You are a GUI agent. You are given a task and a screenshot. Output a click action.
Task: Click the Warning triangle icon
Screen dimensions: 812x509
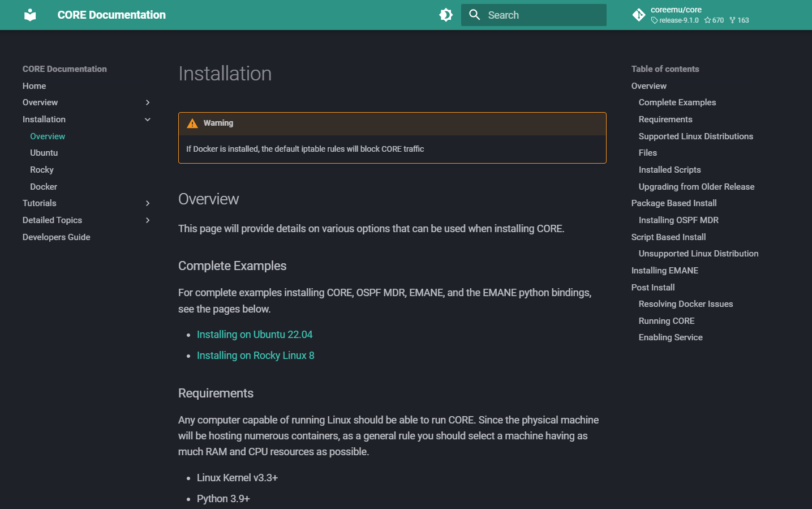point(192,123)
